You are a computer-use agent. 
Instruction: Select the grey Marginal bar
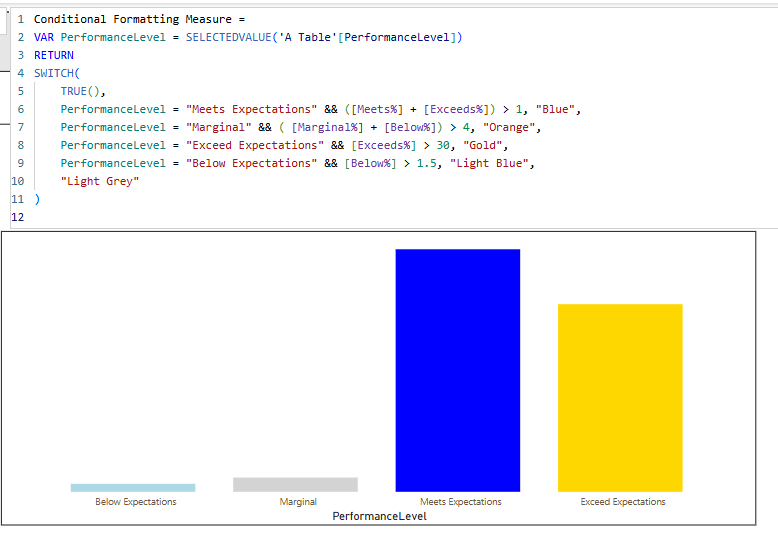click(295, 485)
